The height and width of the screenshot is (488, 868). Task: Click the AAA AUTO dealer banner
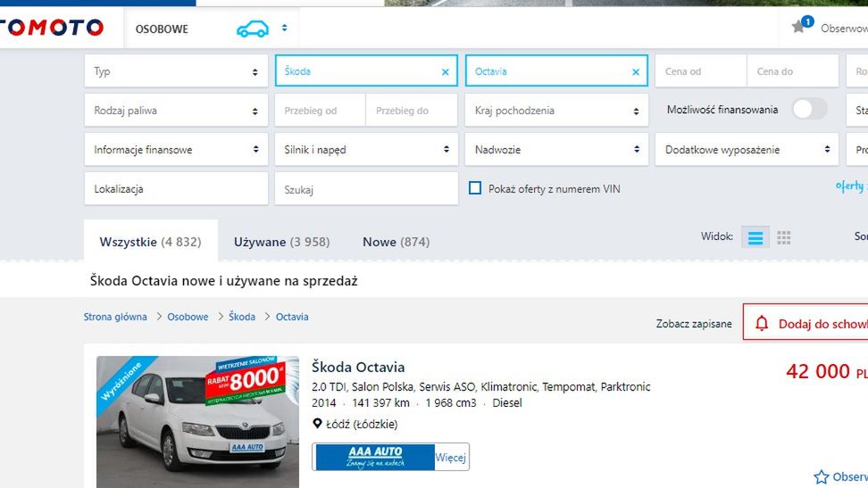click(375, 457)
